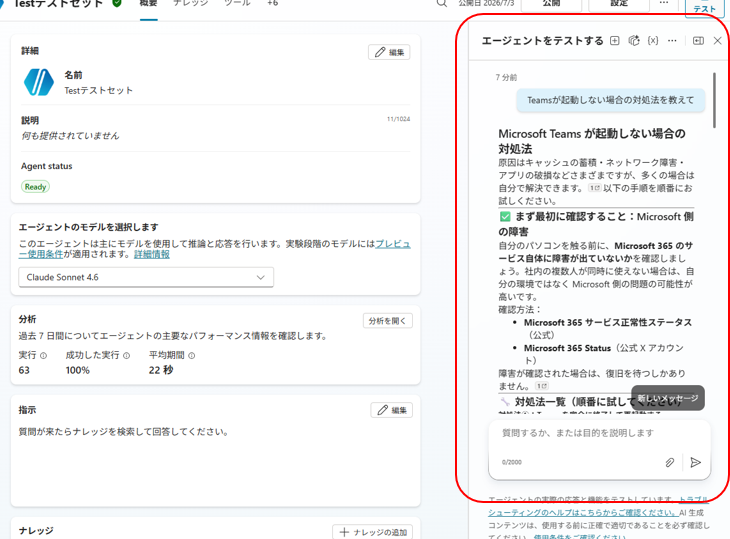Click the send arrow icon
This screenshot has height=539, width=730.
pos(696,462)
